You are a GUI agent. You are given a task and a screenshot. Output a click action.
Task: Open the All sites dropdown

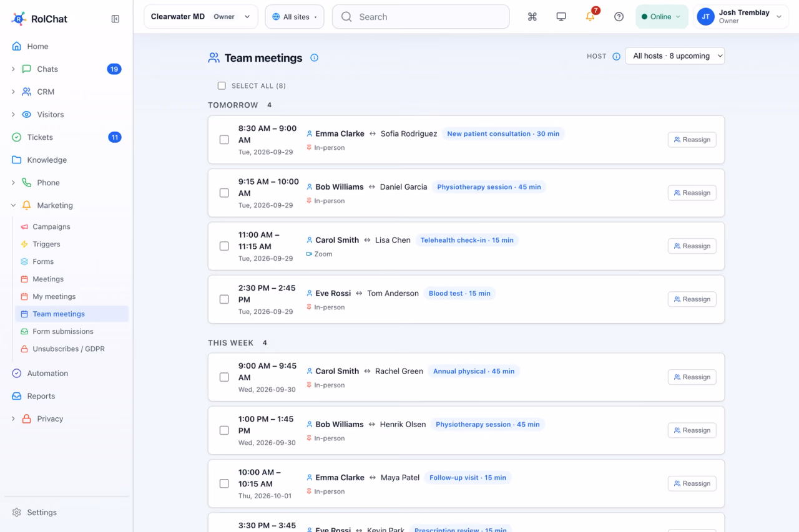[x=295, y=17]
